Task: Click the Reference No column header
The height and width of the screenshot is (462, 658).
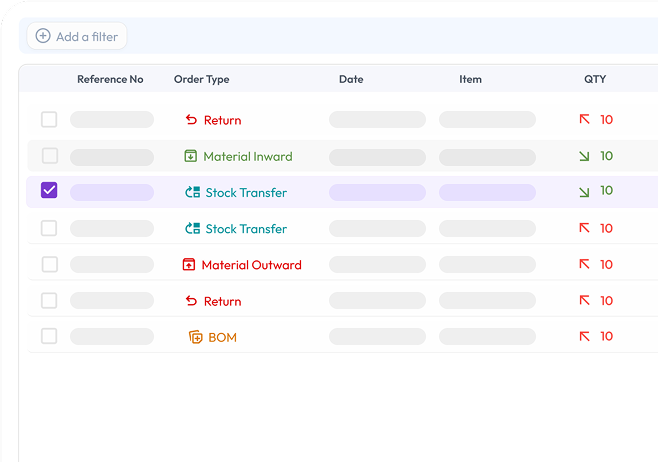Action: (x=110, y=79)
